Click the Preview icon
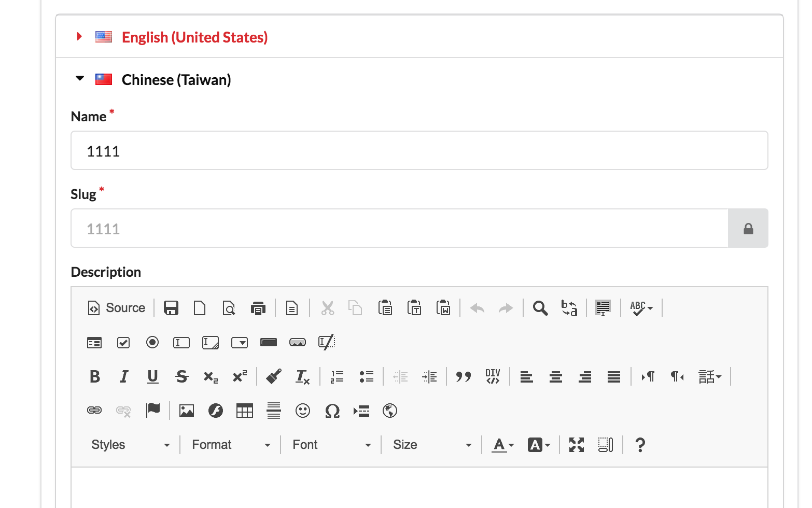 coord(229,308)
